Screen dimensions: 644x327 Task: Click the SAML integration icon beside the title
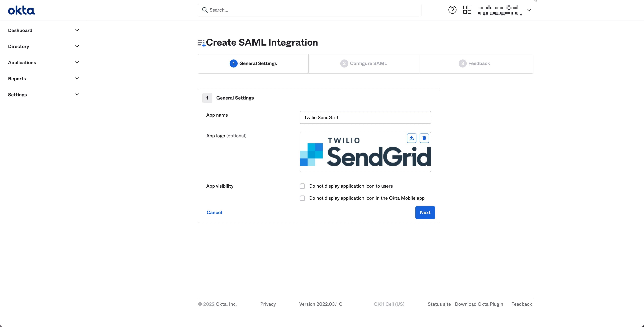[x=201, y=43]
